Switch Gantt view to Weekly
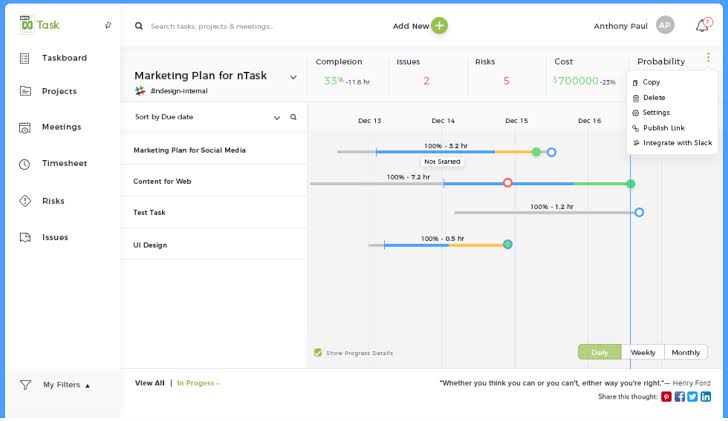 tap(643, 352)
